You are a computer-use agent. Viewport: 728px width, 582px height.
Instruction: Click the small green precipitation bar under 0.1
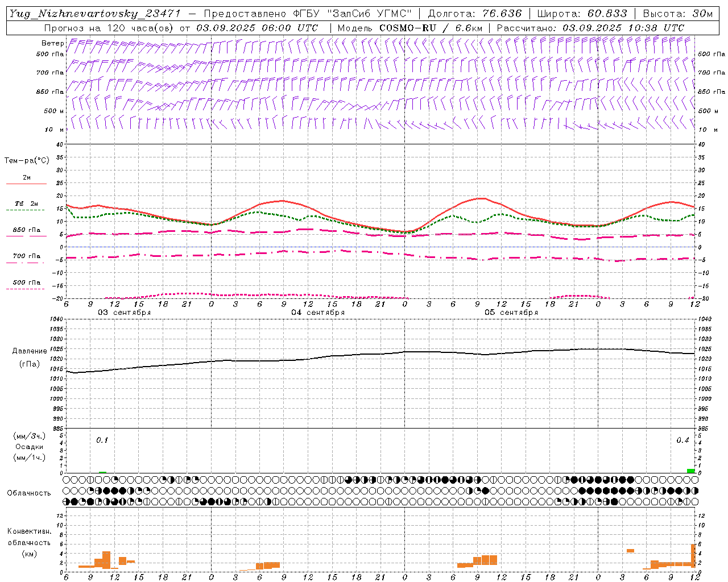[102, 472]
